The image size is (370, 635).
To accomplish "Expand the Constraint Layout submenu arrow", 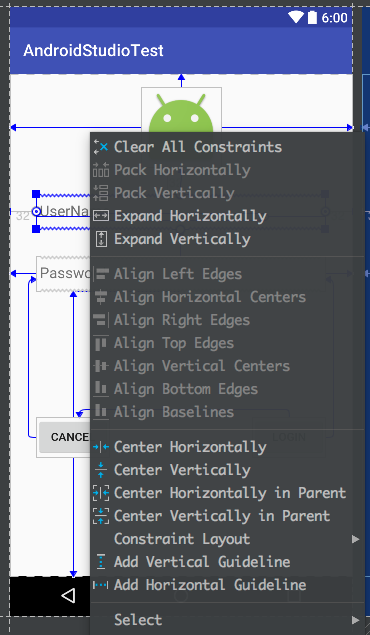I will click(x=355, y=539).
